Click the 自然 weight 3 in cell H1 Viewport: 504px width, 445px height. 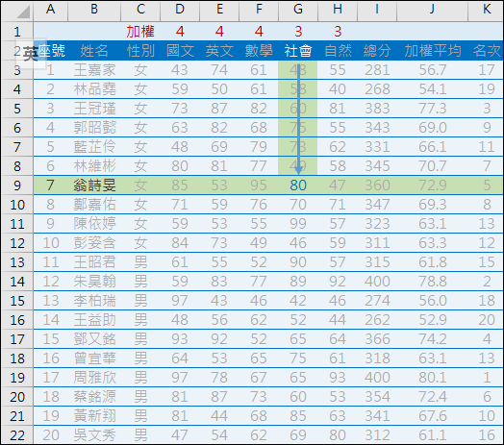(338, 32)
